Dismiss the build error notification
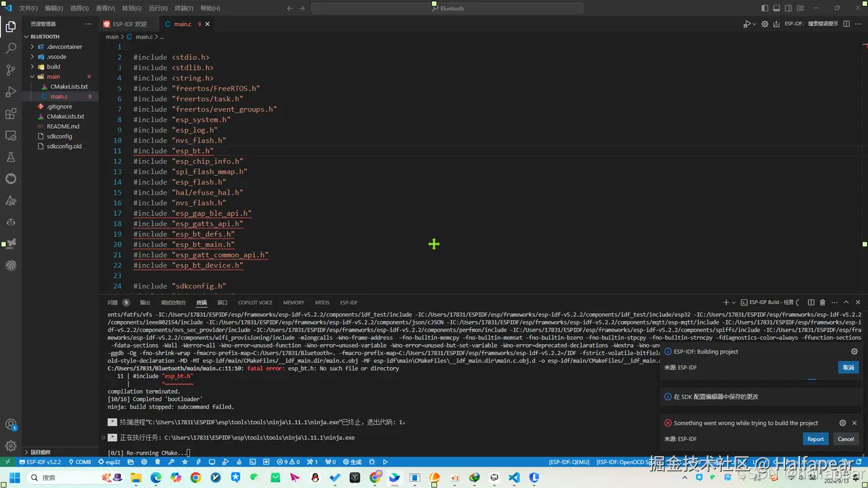The width and height of the screenshot is (868, 488). tap(854, 423)
